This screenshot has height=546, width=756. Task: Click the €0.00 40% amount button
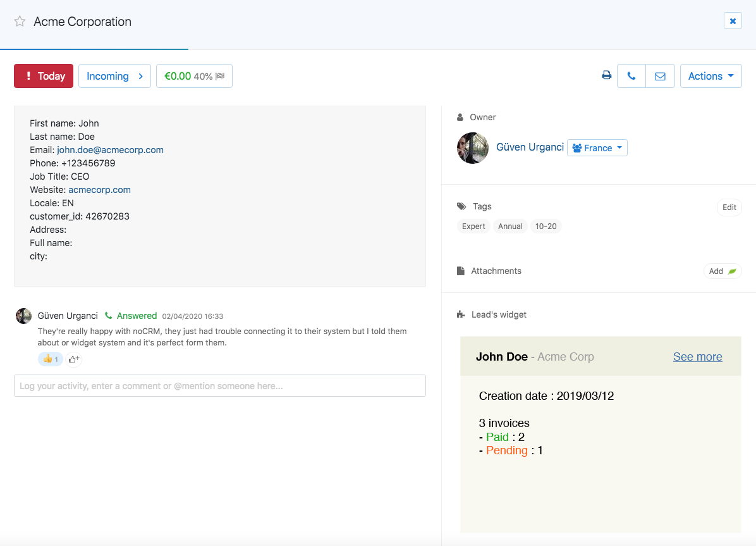[x=194, y=76]
